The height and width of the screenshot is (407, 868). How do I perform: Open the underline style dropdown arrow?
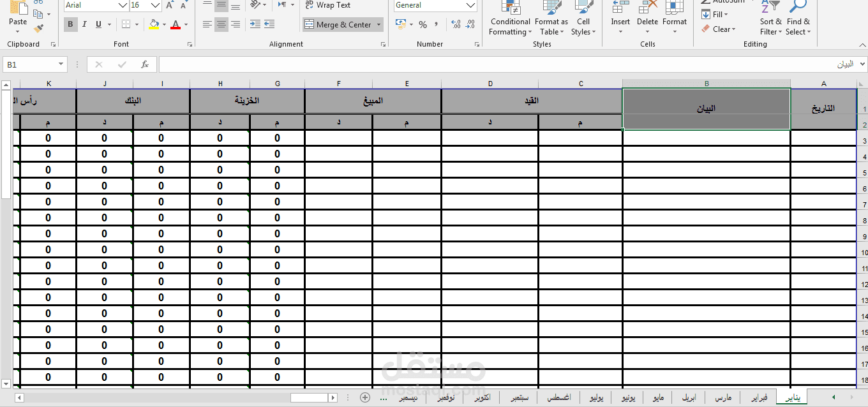(x=109, y=25)
